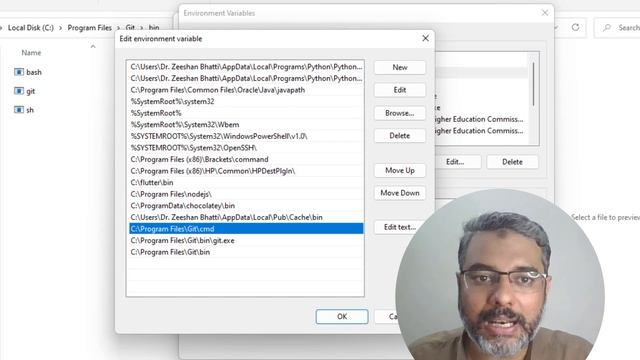Select the C:\Program Files\Git\bin entry
The height and width of the screenshot is (360, 640).
(246, 252)
